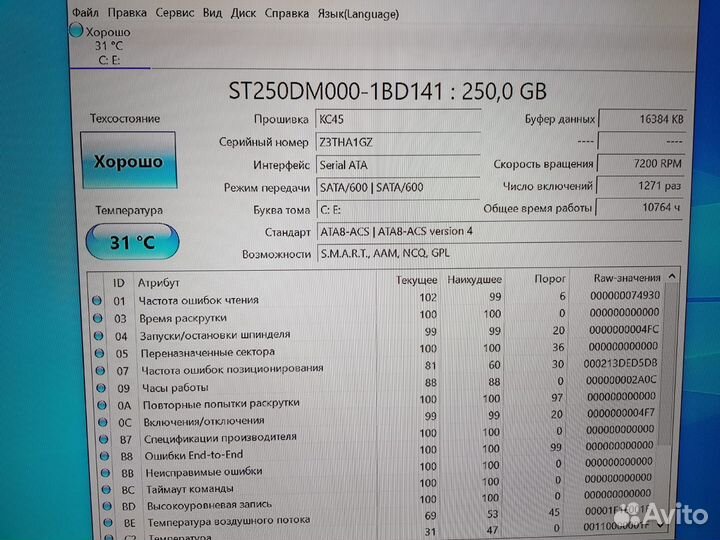The height and width of the screenshot is (540, 720).
Task: Select row Частота ошибок чтения
Action: [x=376, y=298]
